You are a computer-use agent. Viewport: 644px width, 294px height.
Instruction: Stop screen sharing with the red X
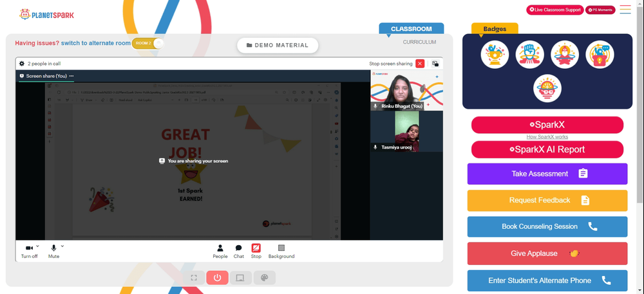tap(420, 64)
